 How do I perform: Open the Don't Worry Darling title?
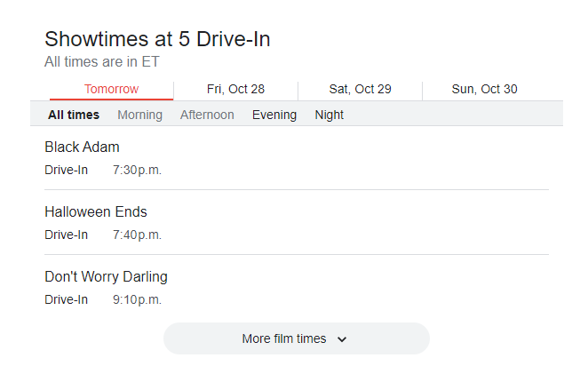pos(106,276)
